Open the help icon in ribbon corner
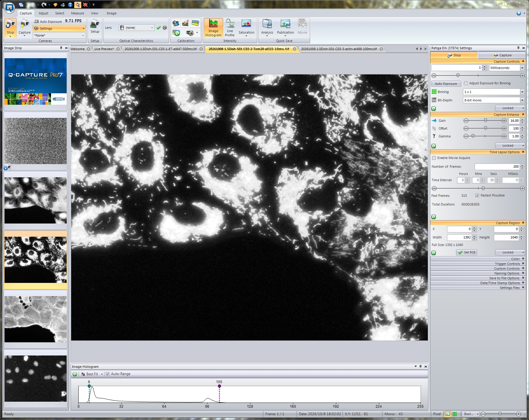Viewport: 529px width, 420px height. [519, 13]
